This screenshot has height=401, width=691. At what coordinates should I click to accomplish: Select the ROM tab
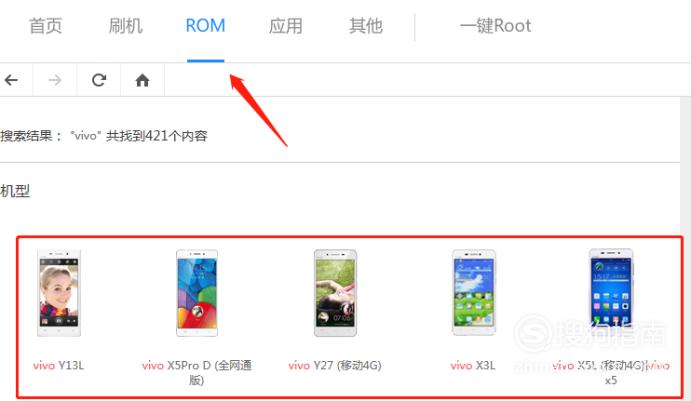205,26
